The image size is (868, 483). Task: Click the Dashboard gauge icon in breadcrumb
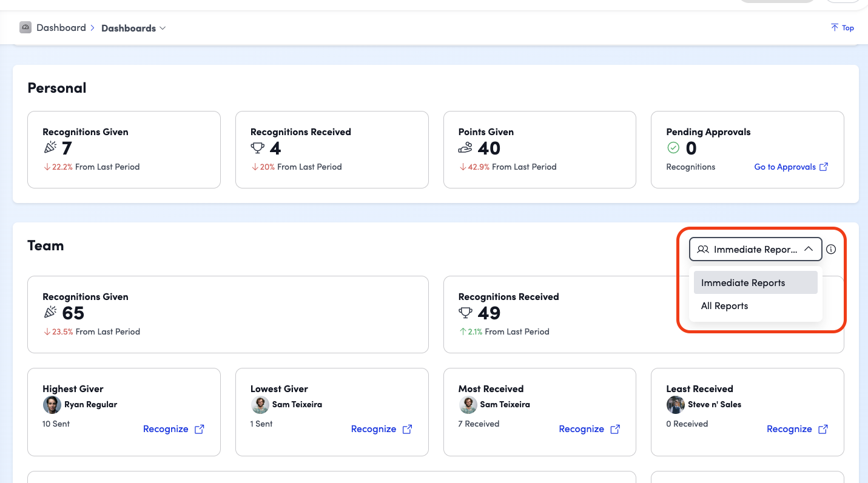pyautogui.click(x=25, y=27)
